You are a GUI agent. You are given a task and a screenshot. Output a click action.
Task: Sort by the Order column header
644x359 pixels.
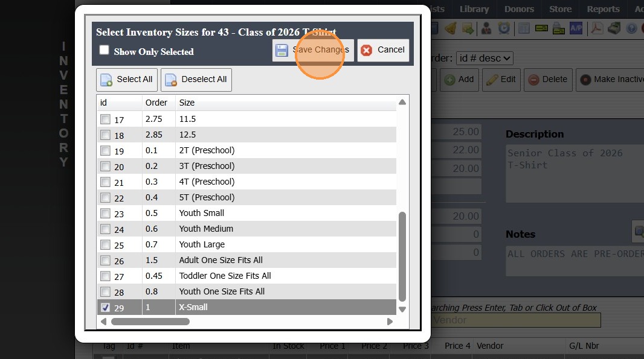[158, 103]
